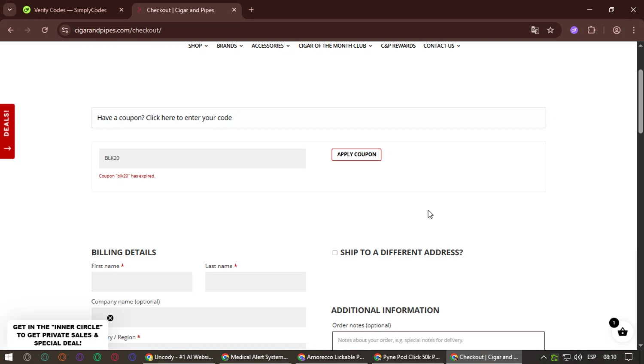Select the Checkout Cigar and Pipes tab
644x364 pixels.
[x=180, y=10]
